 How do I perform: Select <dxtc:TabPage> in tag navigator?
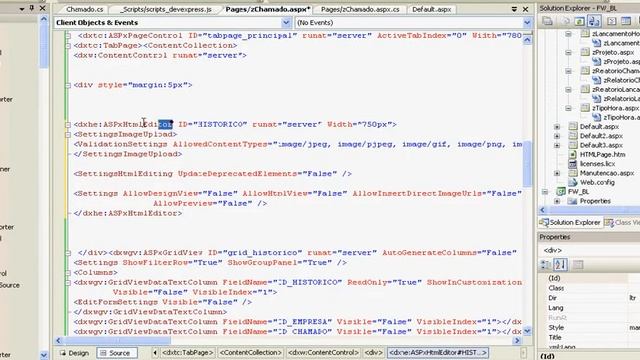pyautogui.click(x=188, y=353)
